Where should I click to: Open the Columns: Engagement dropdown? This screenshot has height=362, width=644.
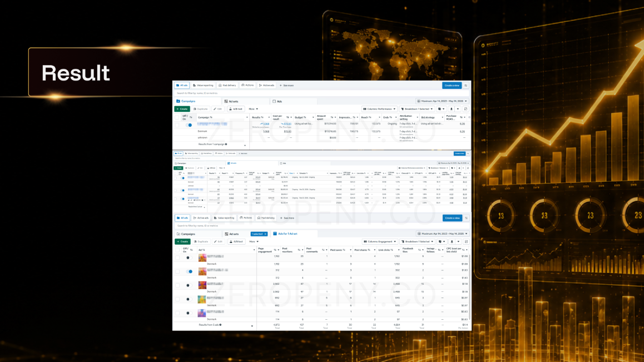coord(380,241)
